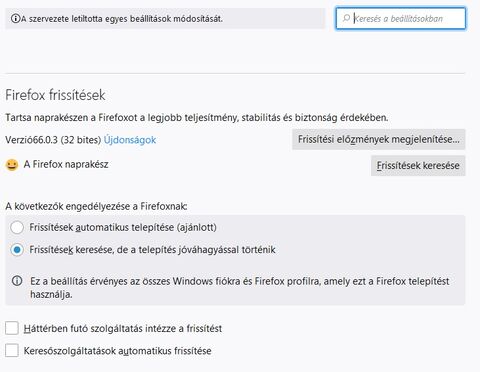This screenshot has height=372, width=480.
Task: Click the Keresőszolgáltatások automatikus frissítése label
Action: click(x=117, y=351)
